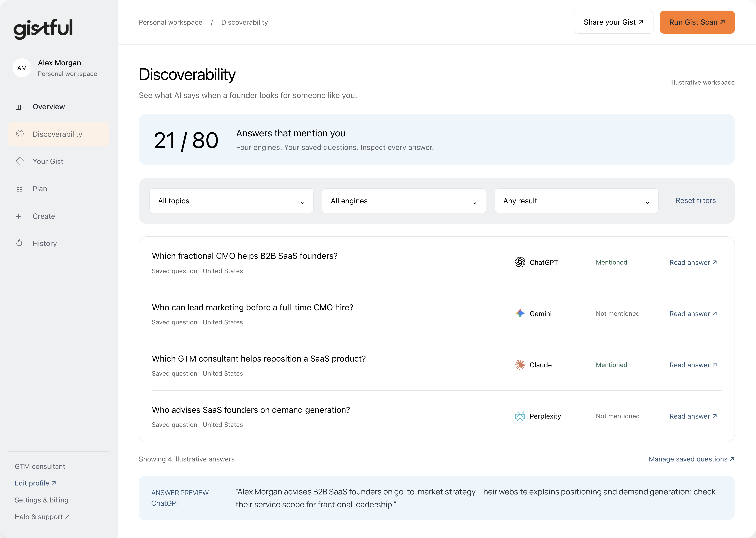Open the Create section label
Viewport: 756px width, 538px height.
tap(44, 216)
